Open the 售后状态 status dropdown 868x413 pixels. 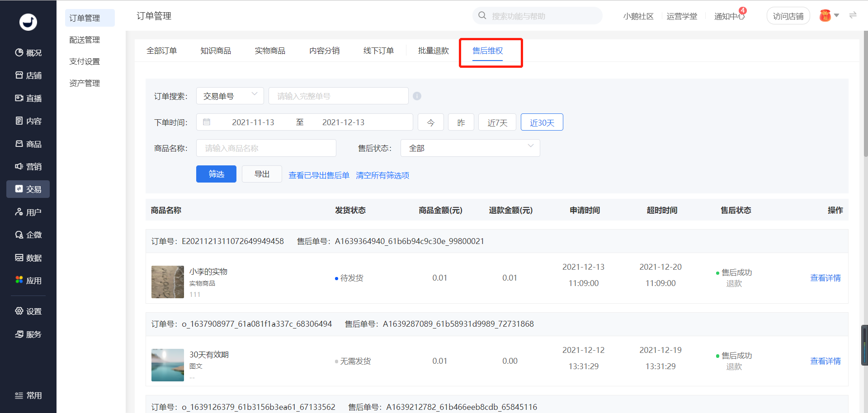click(x=470, y=148)
